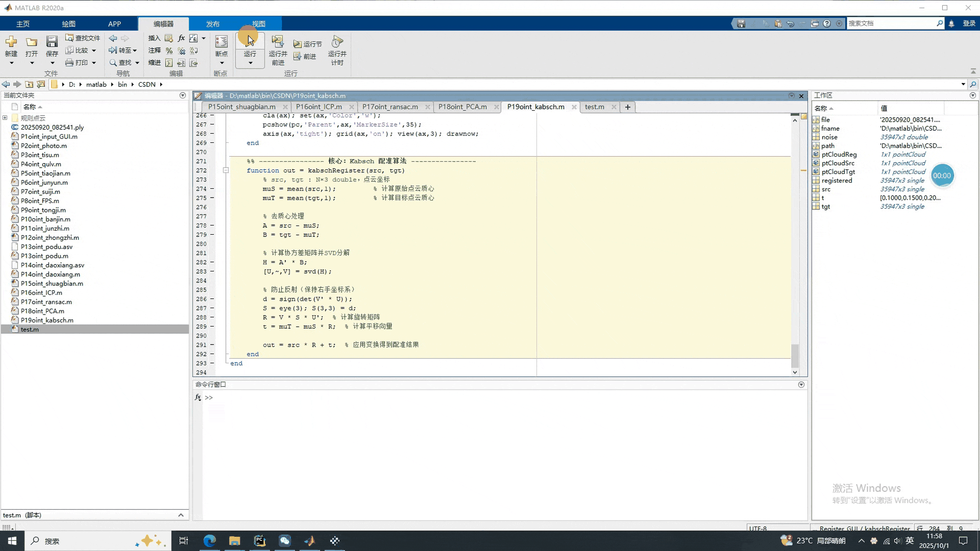Viewport: 980px width, 551px height.
Task: Click the navigate back arrow icon
Action: coord(113,38)
